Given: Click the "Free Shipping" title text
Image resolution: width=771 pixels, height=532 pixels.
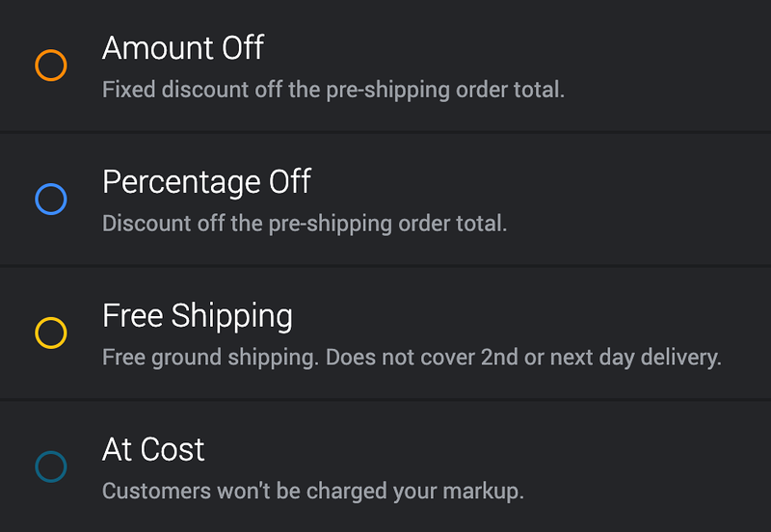Looking at the screenshot, I should (x=197, y=315).
